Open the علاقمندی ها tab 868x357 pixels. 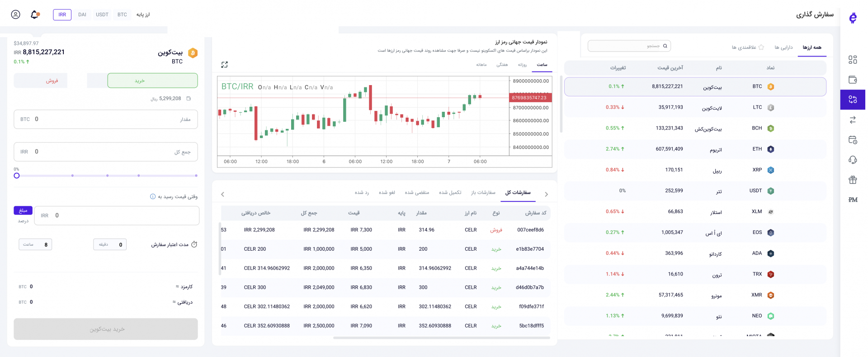(748, 47)
